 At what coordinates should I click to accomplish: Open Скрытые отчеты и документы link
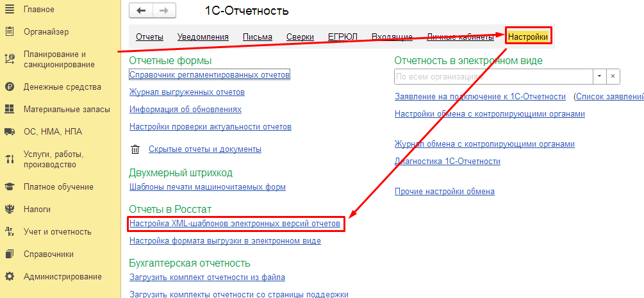(x=205, y=149)
